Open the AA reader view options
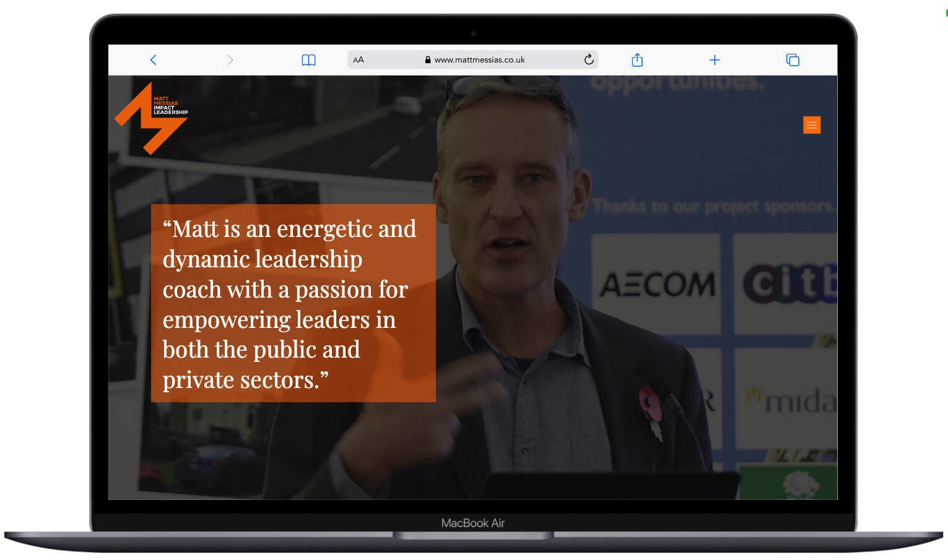Screen dimensions: 948x560 pyautogui.click(x=359, y=60)
